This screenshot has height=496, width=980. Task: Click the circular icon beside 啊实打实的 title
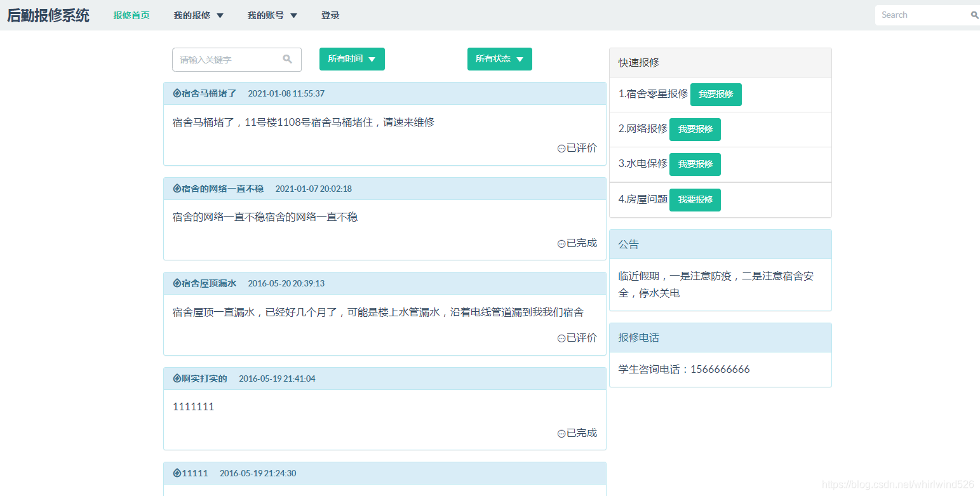pyautogui.click(x=177, y=378)
